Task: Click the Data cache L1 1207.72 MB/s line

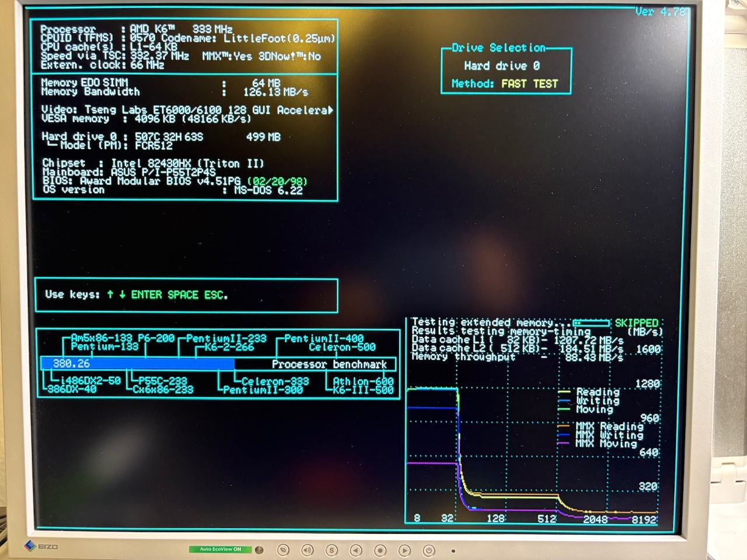Action: 517,339
